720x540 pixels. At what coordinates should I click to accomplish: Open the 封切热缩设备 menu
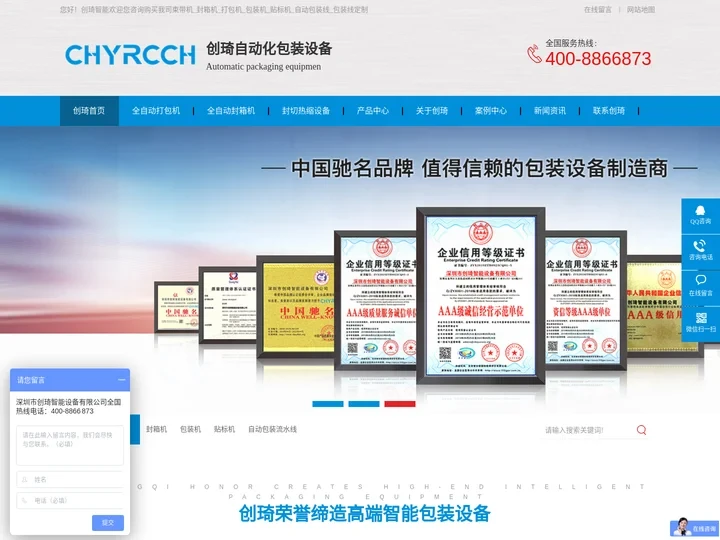tap(306, 111)
